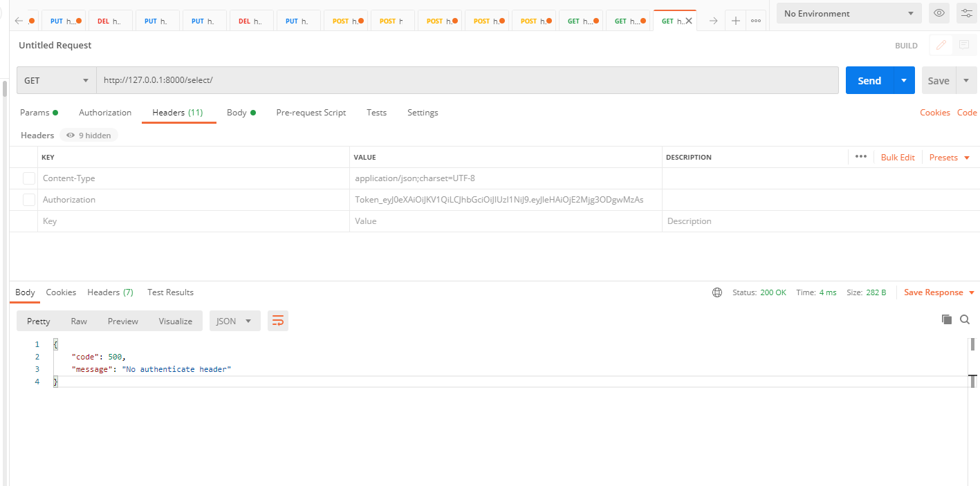Screen dimensions: 980x486
Task: Click the empty Value cell
Action: coord(506,221)
